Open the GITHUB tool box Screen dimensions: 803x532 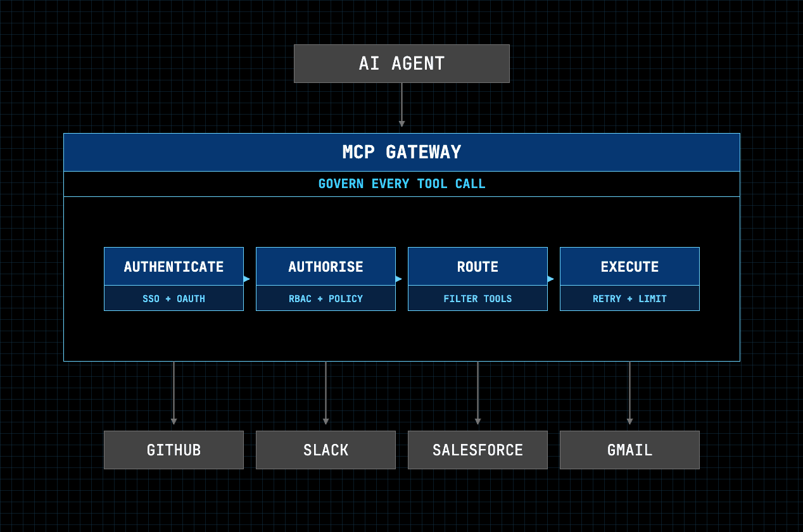[x=174, y=450]
